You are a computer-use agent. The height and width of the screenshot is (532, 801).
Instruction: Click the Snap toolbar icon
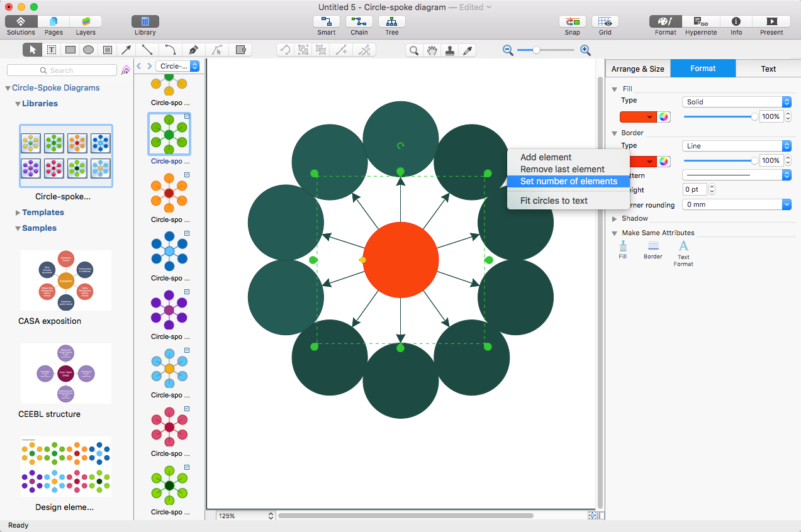click(572, 21)
